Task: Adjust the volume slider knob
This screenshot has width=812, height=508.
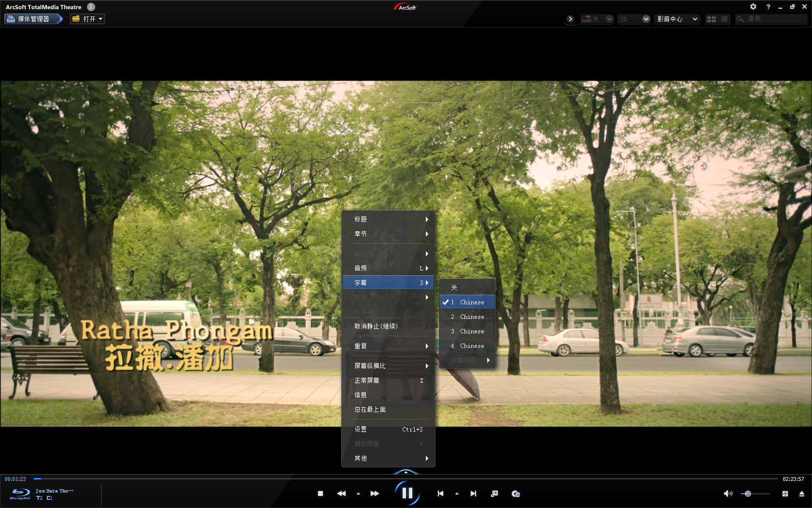Action: coord(748,493)
